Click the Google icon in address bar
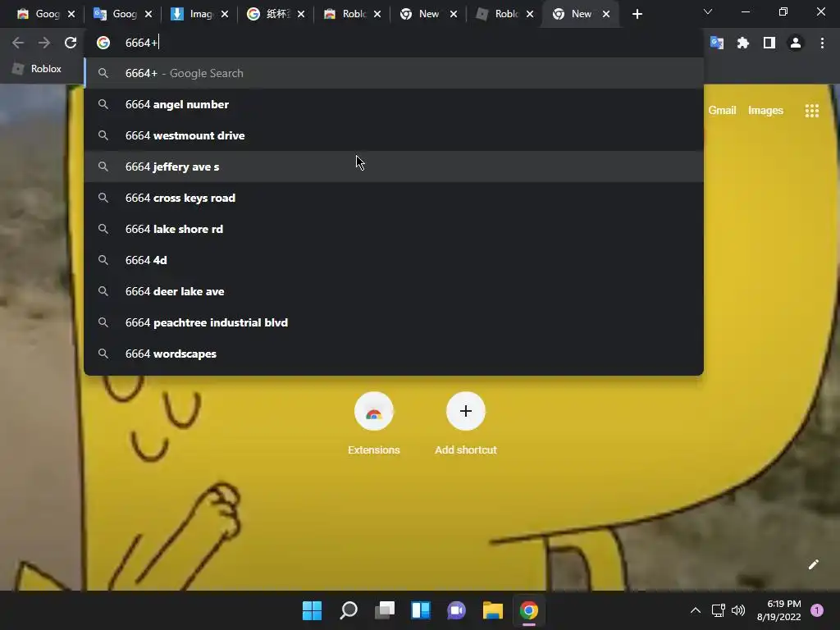 pos(103,43)
